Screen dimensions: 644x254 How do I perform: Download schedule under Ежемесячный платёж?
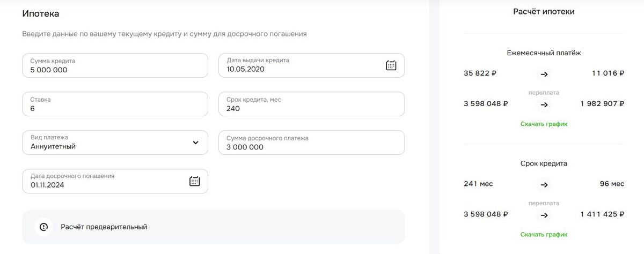[x=544, y=124]
